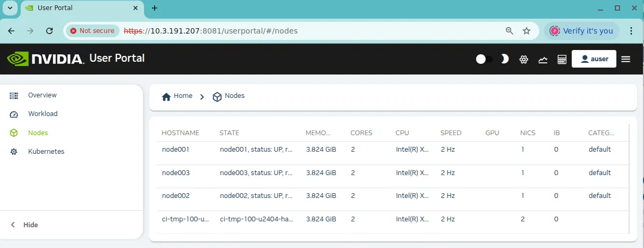Sort by CORES column header

361,133
